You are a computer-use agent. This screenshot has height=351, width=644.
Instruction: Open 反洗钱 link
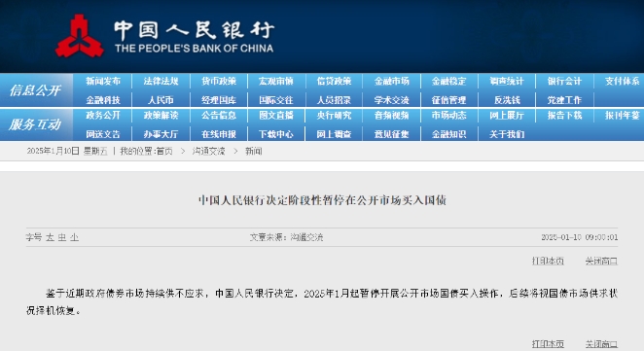point(507,100)
